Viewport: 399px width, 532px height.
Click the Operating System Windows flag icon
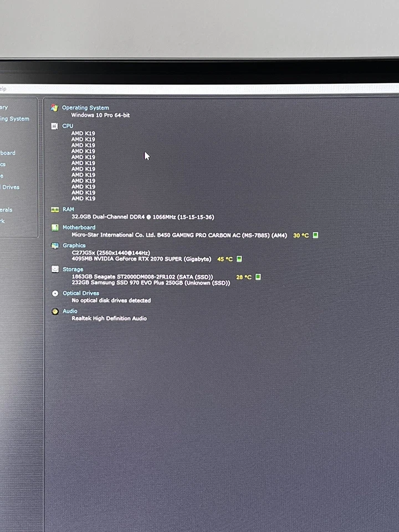(x=54, y=108)
